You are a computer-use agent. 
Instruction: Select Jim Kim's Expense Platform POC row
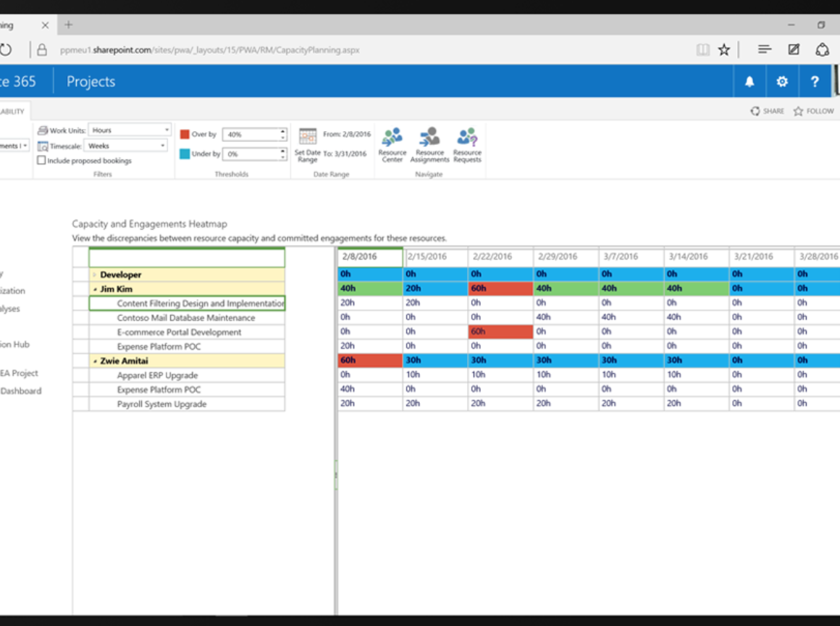tap(187, 346)
